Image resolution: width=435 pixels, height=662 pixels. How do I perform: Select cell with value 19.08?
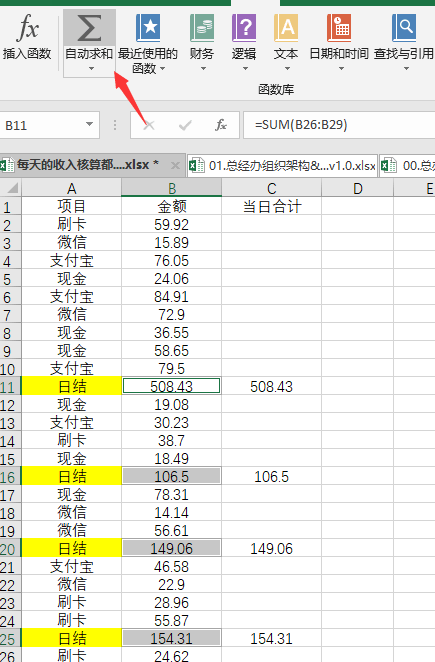coord(171,405)
